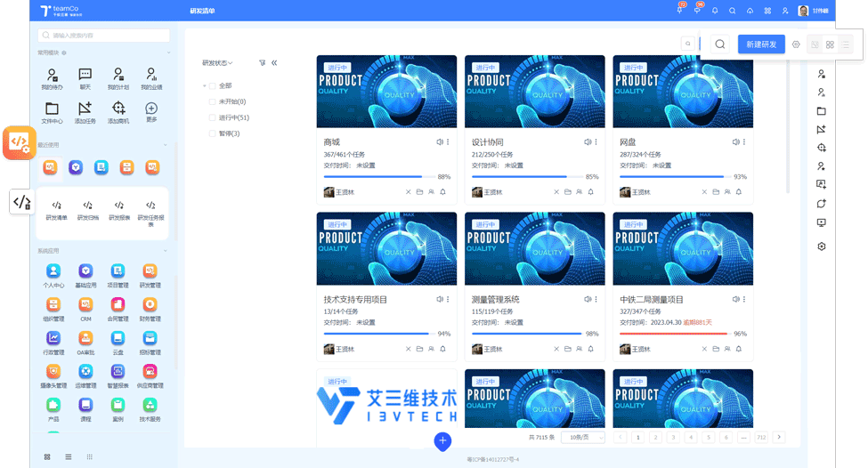Collapse the 最近使用 section
868x468 pixels.
click(165, 145)
